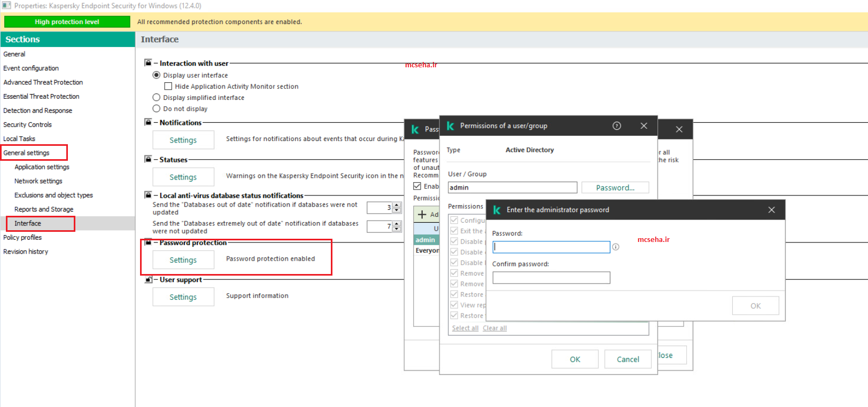Viewport: 868px width, 407px height.
Task: Click OK in Permissions of a user/group dialog
Action: (575, 359)
